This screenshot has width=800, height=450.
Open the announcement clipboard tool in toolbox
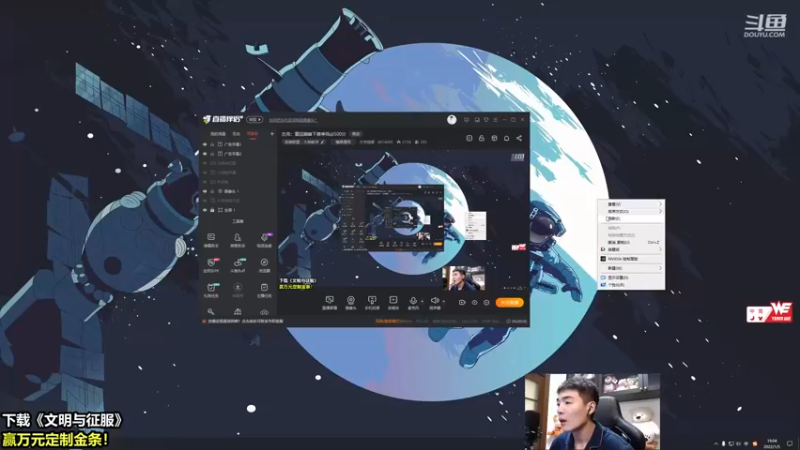pyautogui.click(x=264, y=288)
